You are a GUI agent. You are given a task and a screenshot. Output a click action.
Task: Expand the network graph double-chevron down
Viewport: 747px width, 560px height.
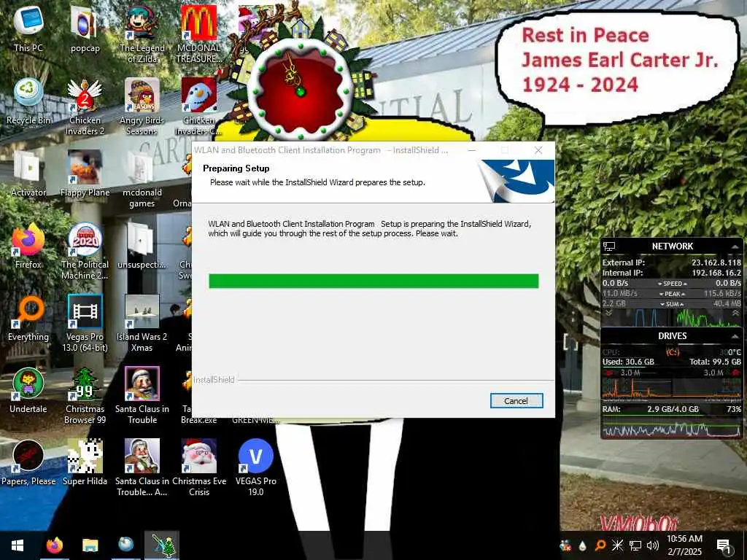608,314
